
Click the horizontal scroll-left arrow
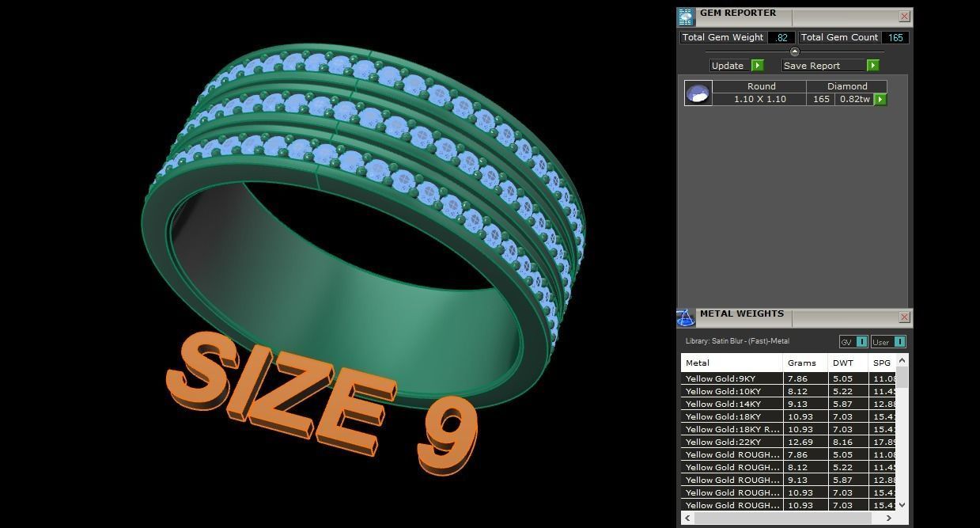point(687,518)
